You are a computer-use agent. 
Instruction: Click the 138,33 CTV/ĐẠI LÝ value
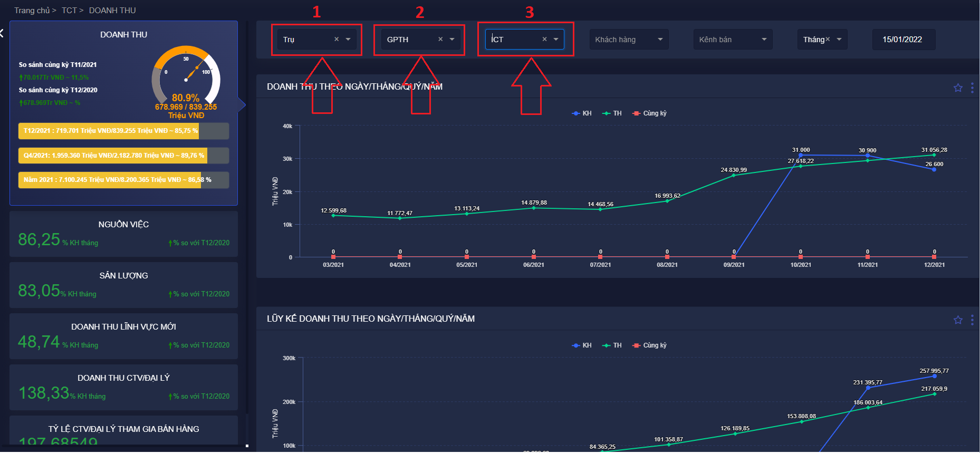[x=44, y=393]
